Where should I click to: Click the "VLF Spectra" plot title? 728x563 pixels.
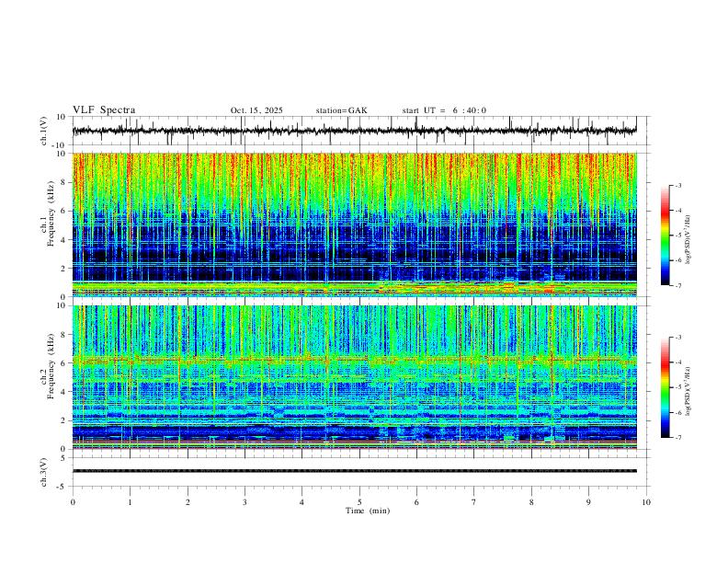(104, 110)
